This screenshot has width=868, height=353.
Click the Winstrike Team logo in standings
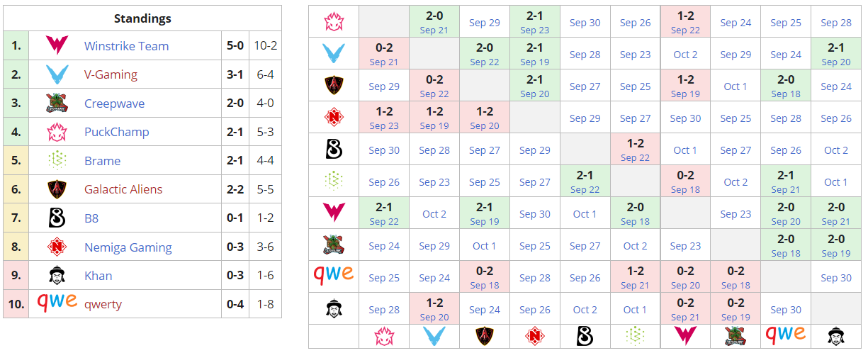coord(57,46)
